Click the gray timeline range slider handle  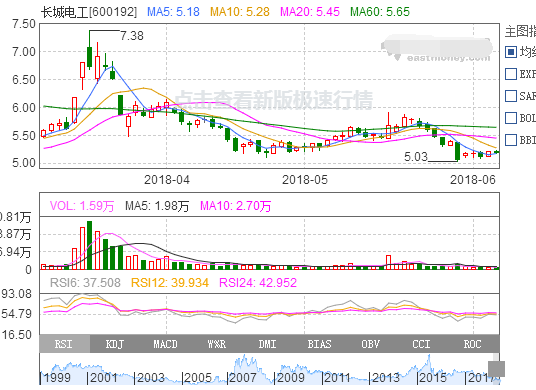[496, 369]
